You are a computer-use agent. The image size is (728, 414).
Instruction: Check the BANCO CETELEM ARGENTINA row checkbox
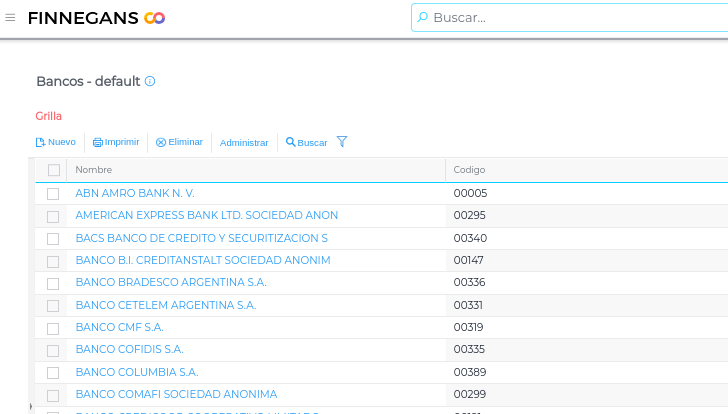click(x=53, y=306)
